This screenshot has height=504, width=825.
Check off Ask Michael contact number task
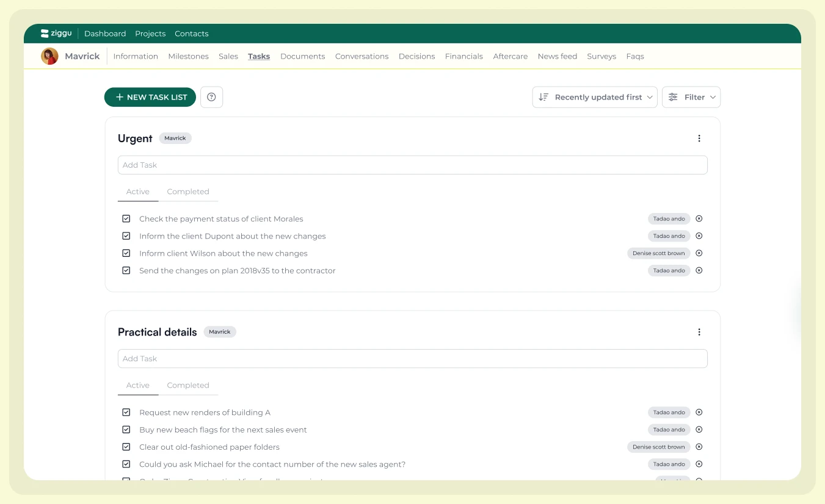coord(126,464)
